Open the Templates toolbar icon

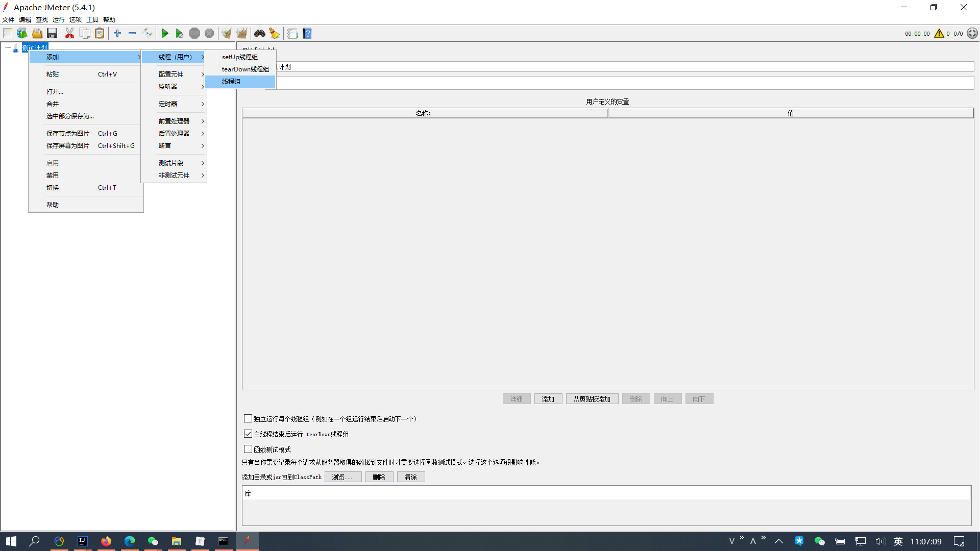[x=22, y=33]
